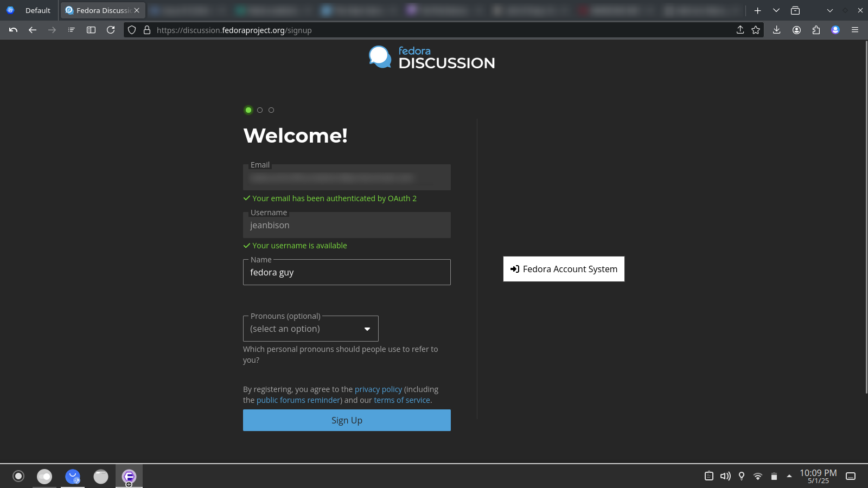
Task: Click the battery tray icon
Action: [774, 476]
